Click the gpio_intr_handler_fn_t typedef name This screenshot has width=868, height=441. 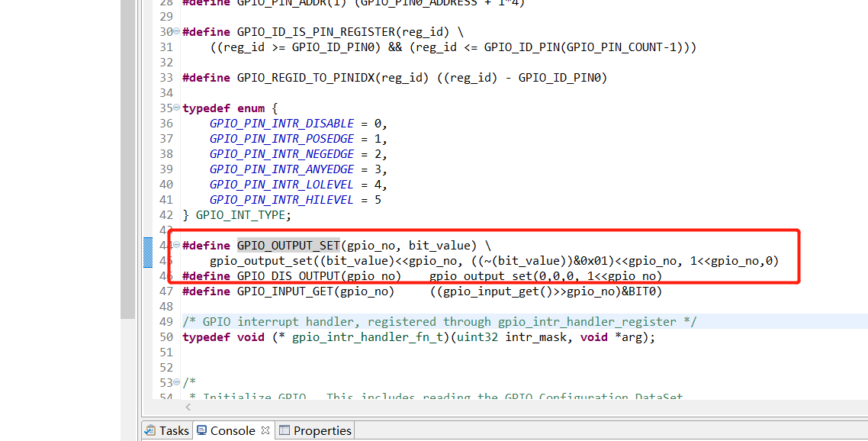tap(368, 336)
